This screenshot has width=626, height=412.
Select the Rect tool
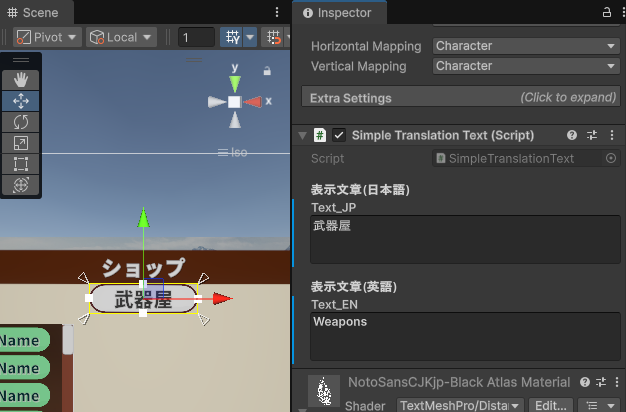tap(21, 163)
